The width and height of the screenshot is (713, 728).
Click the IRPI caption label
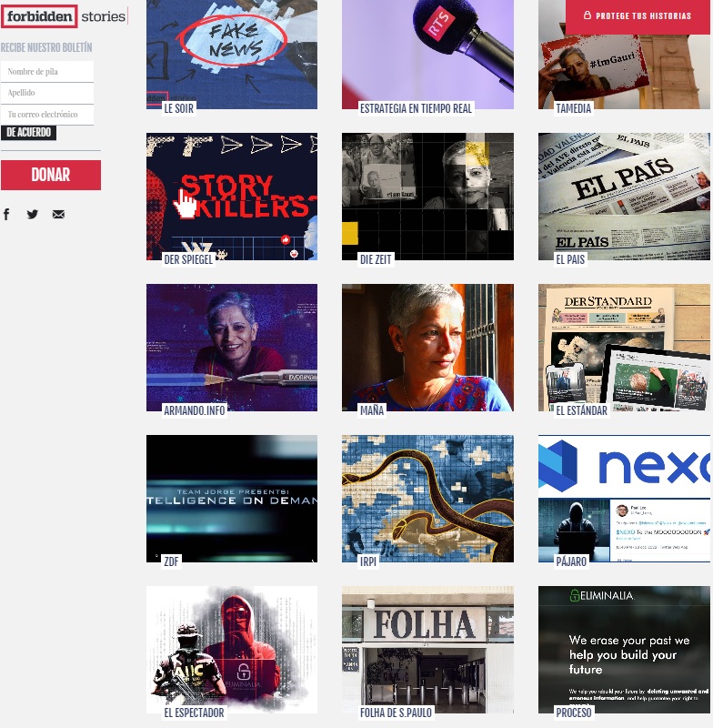367,561
